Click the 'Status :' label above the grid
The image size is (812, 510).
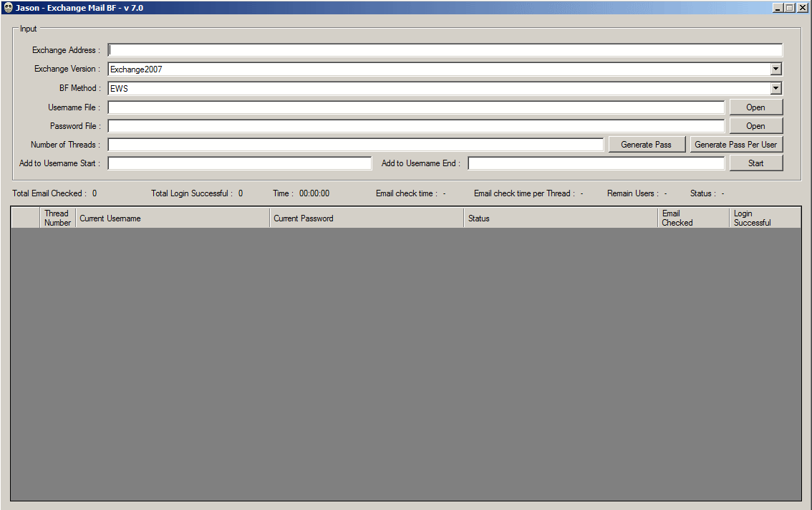[x=703, y=193]
